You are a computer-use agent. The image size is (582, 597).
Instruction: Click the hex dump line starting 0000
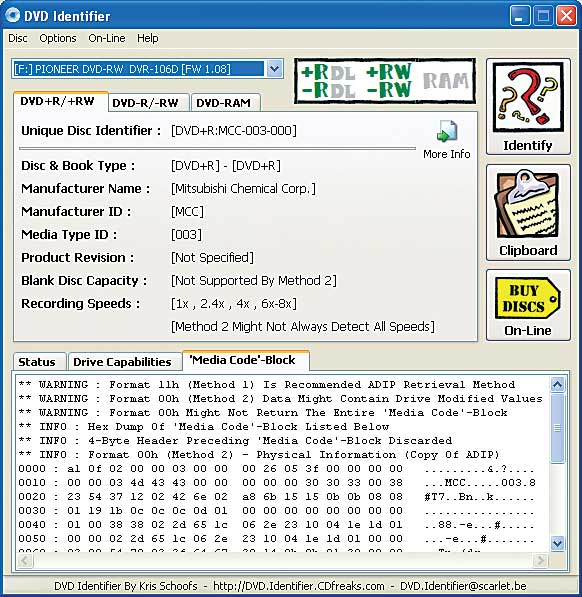(x=277, y=469)
